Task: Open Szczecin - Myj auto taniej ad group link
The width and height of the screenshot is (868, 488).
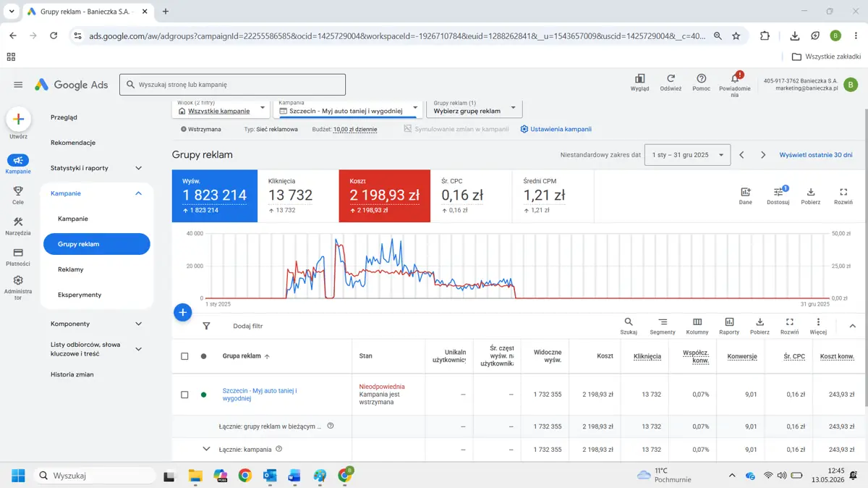Action: click(x=260, y=395)
